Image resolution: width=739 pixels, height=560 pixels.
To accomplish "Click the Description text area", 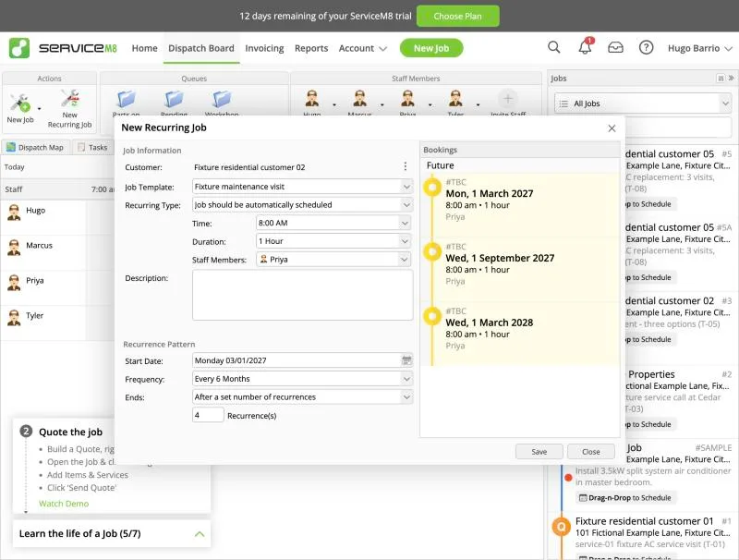I will (303, 295).
